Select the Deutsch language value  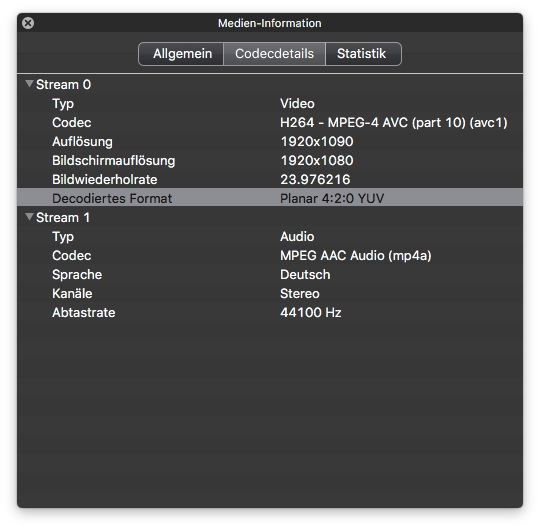(305, 274)
